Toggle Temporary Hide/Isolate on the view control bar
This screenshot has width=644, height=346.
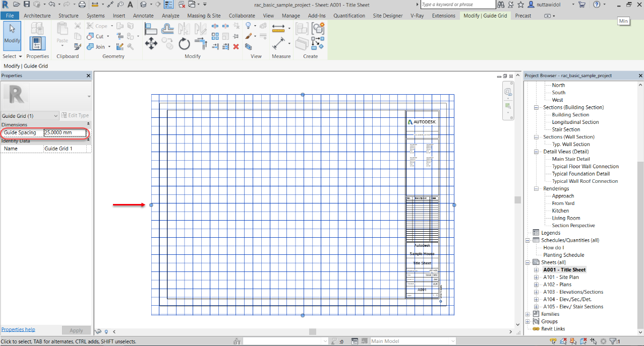click(98, 331)
